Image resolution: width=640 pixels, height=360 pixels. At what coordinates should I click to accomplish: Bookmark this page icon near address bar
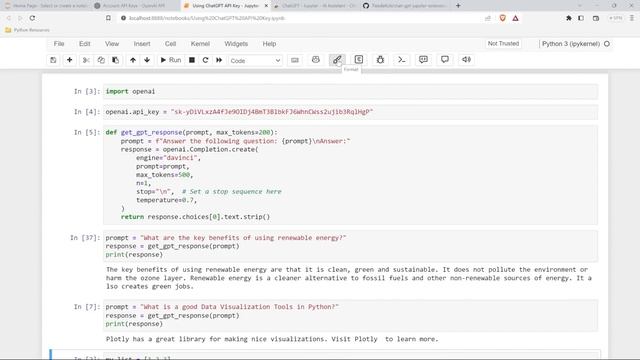pos(108,18)
